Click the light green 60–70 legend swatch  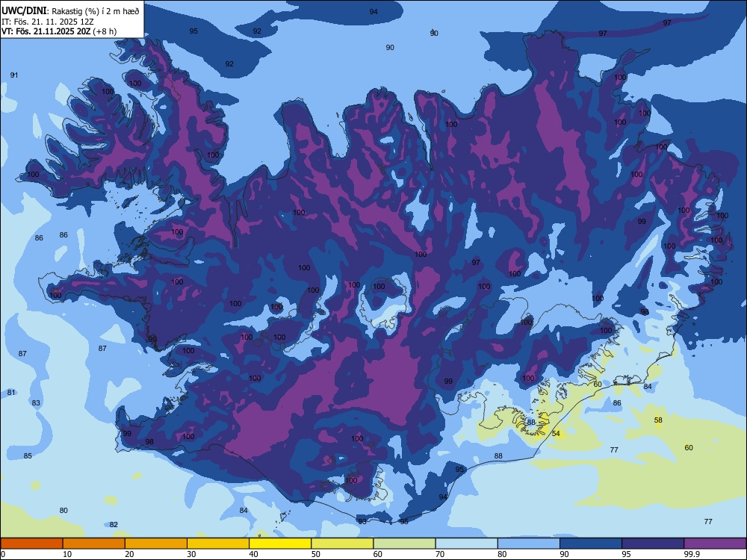click(404, 544)
